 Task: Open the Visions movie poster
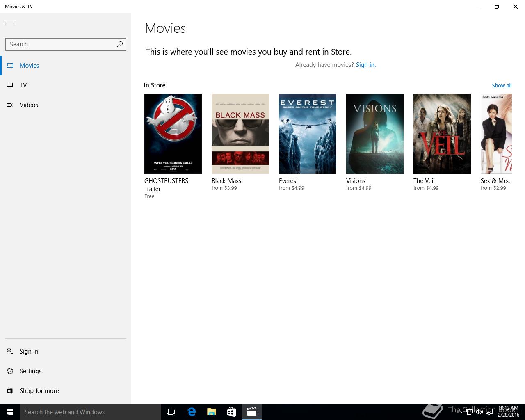[x=375, y=134]
